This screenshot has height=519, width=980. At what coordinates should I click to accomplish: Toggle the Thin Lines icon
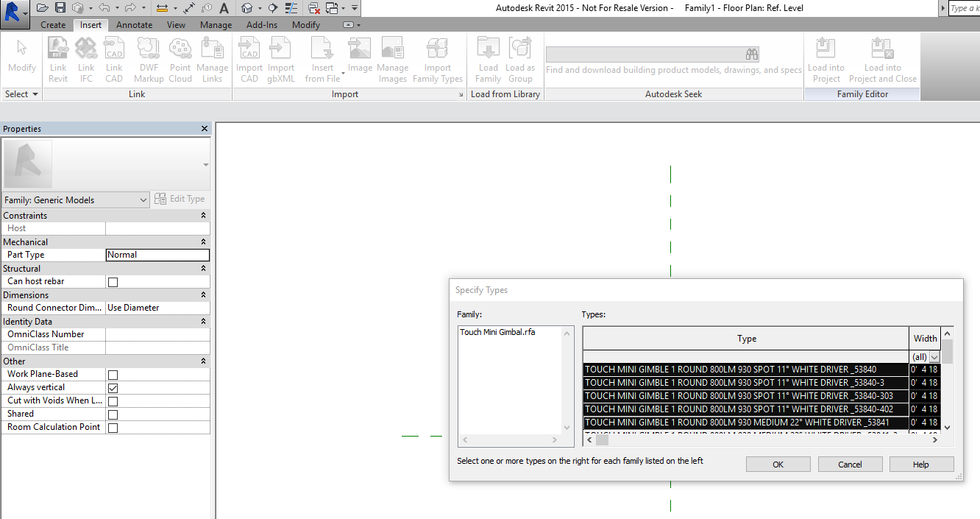[x=292, y=8]
